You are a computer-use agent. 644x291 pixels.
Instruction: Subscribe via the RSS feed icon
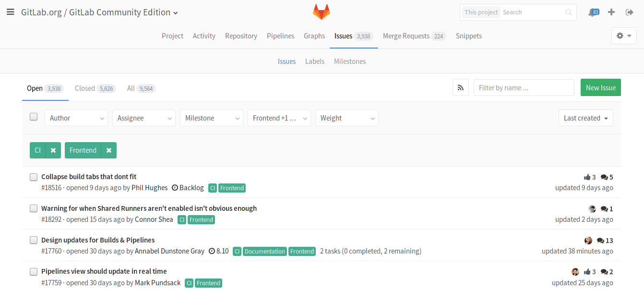(461, 88)
